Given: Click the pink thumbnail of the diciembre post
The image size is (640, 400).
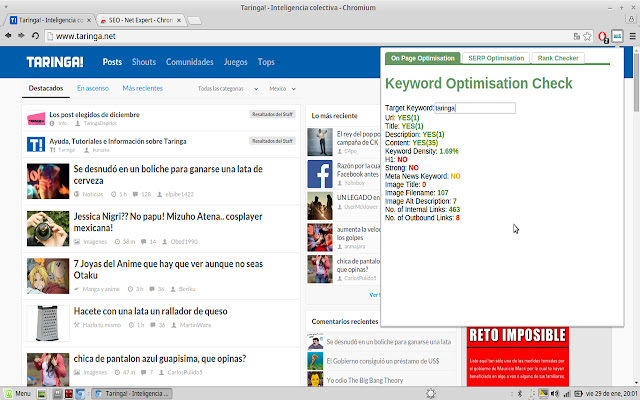Looking at the screenshot, I should click(36, 118).
